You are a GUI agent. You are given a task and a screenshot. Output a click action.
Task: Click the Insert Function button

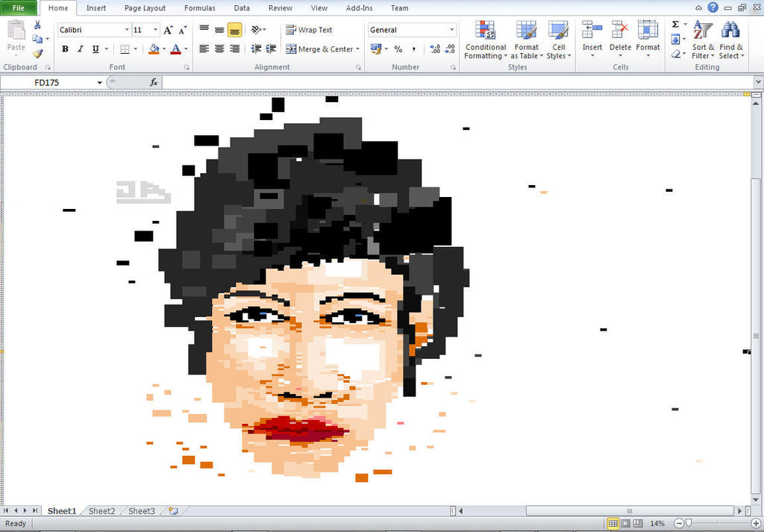[x=153, y=82]
